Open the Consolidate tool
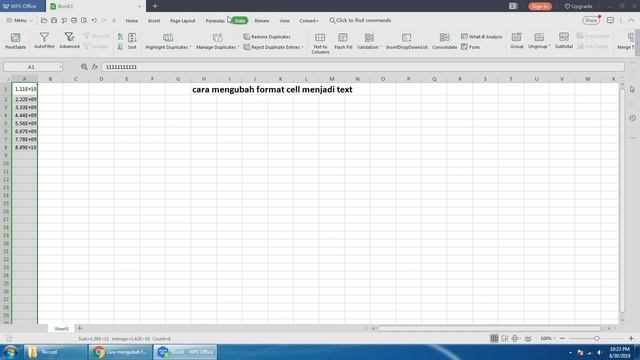The height and width of the screenshot is (360, 640). click(444, 41)
